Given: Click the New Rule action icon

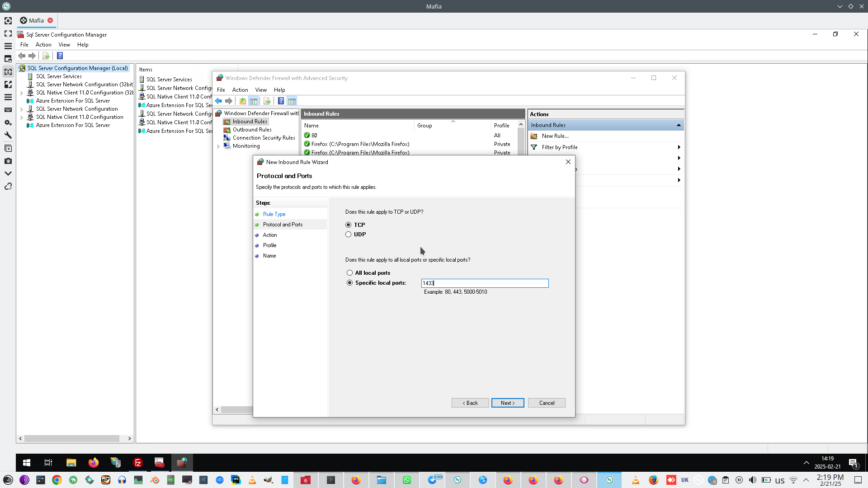Looking at the screenshot, I should (x=534, y=136).
